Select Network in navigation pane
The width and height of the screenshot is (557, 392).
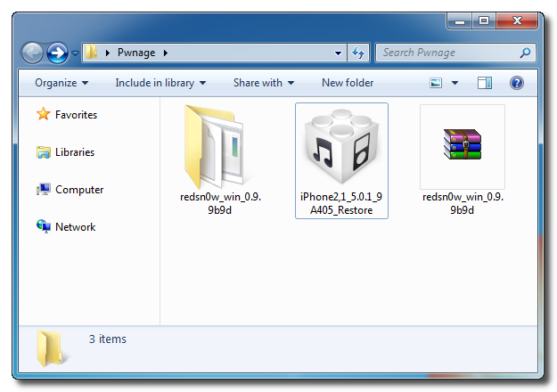click(76, 227)
